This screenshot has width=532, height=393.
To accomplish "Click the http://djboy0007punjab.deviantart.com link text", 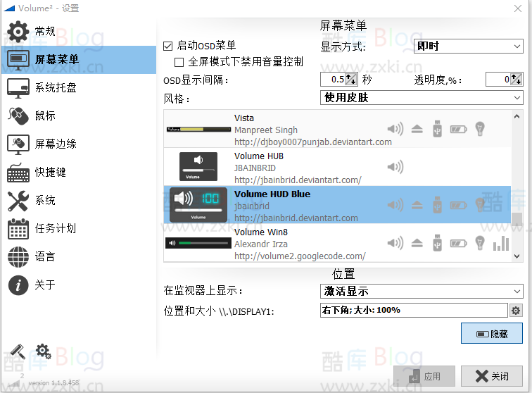I will [x=313, y=142].
